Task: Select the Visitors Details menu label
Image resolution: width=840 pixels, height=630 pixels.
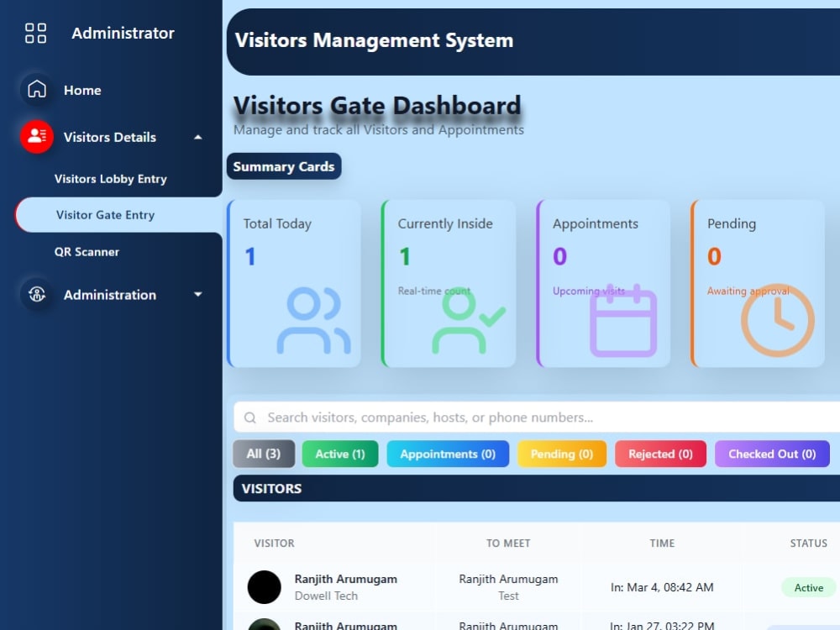Action: 110,137
